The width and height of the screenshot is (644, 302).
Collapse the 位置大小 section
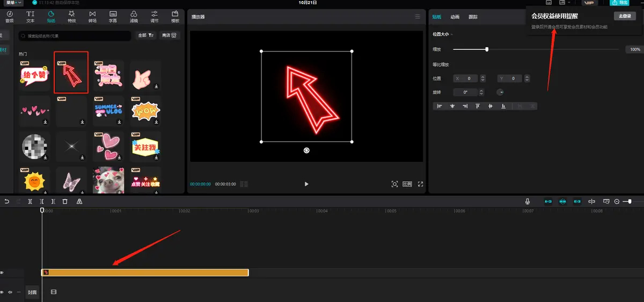(x=443, y=34)
